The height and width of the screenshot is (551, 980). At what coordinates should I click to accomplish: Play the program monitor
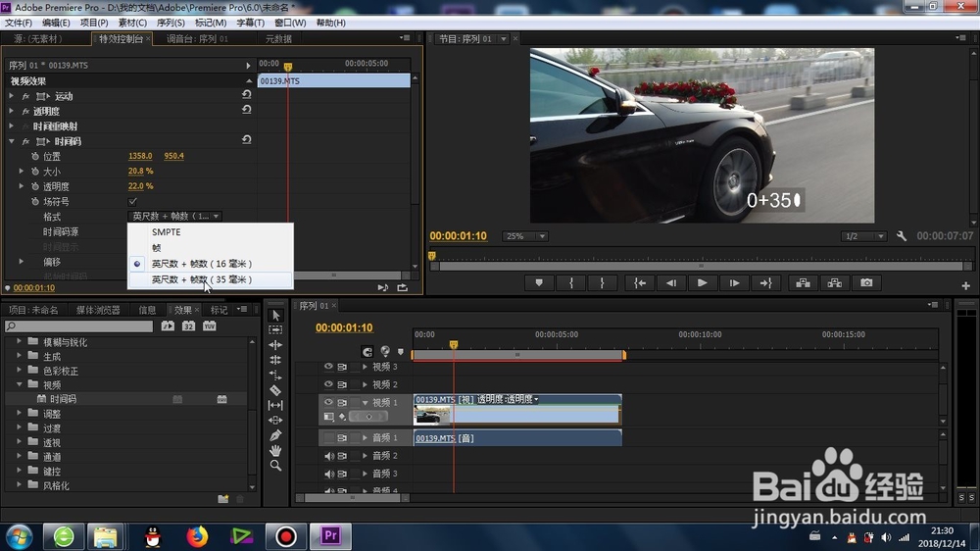tap(703, 283)
